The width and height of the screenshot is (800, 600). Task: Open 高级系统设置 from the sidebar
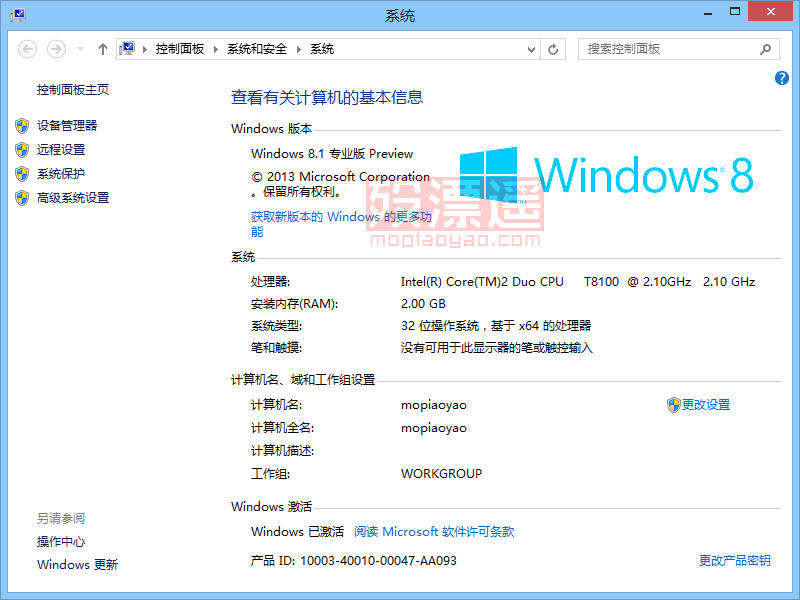[73, 197]
